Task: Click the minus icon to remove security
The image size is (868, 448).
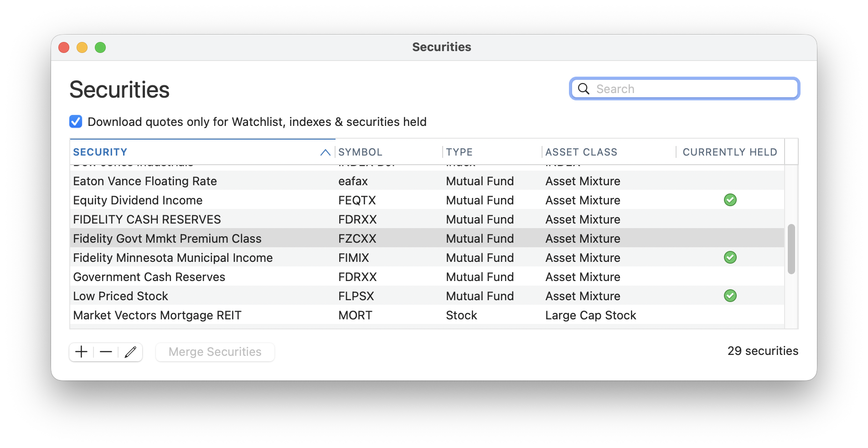Action: 106,352
